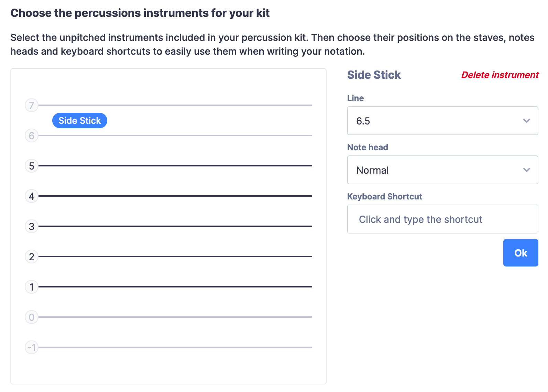Screen dimensions: 548x392
Task: Click on staff line 3 in the editor
Action: [x=175, y=226]
